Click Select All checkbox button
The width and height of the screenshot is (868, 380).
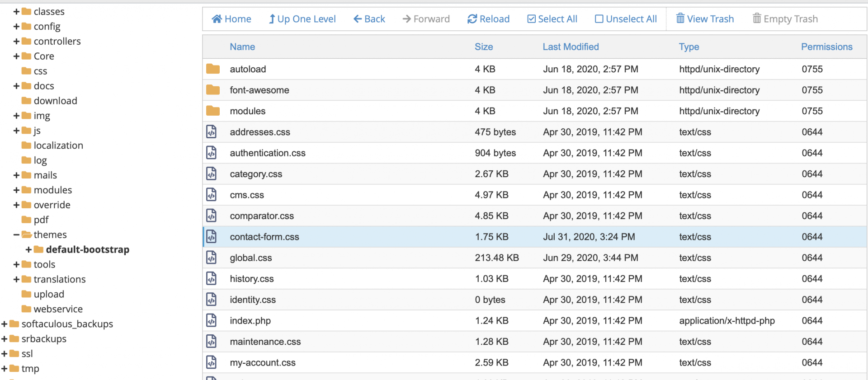pyautogui.click(x=552, y=19)
